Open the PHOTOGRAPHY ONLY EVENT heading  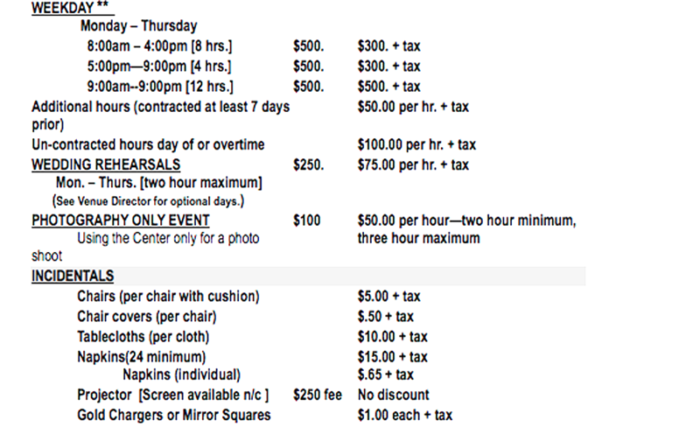[121, 220]
